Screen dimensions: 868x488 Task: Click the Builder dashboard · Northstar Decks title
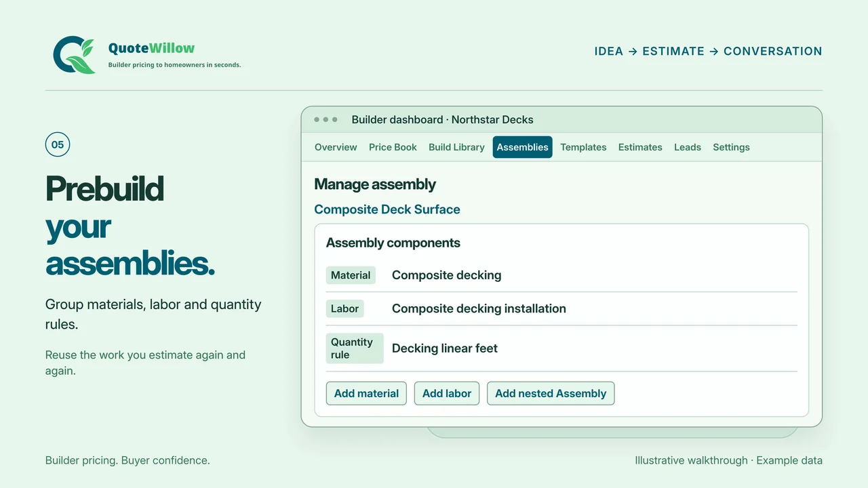(442, 119)
